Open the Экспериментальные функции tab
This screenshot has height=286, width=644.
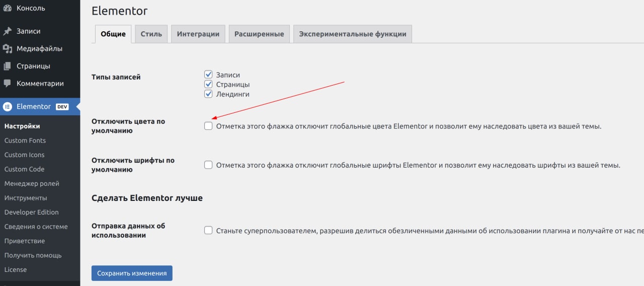(x=353, y=34)
